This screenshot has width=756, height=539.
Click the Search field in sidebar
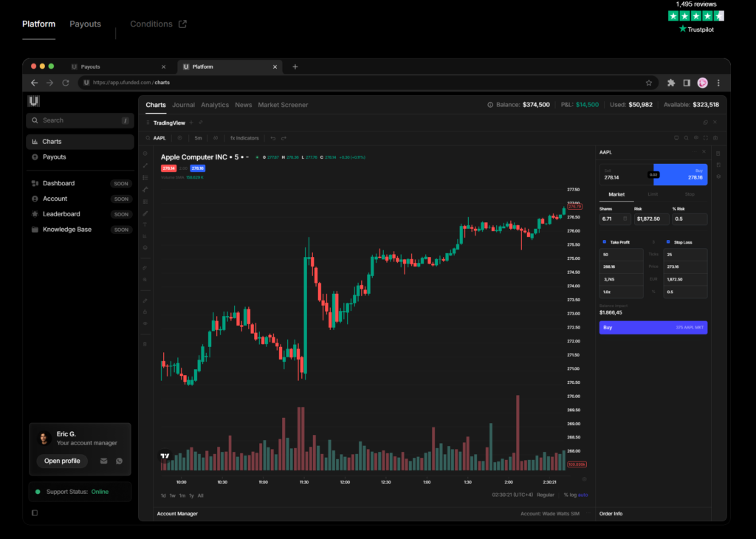(x=80, y=120)
